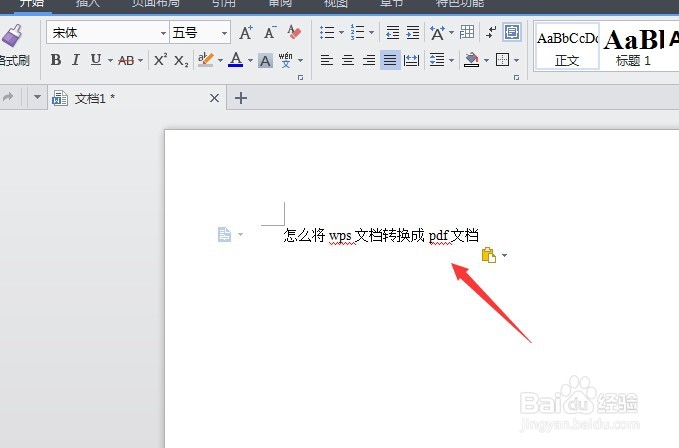
Task: Apply superscript X² formatting
Action: (x=160, y=60)
